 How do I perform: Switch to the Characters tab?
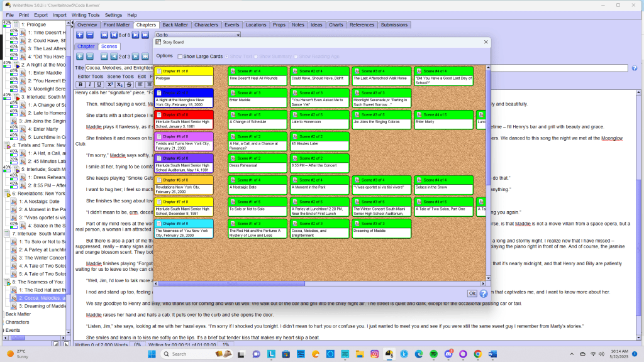tap(206, 25)
